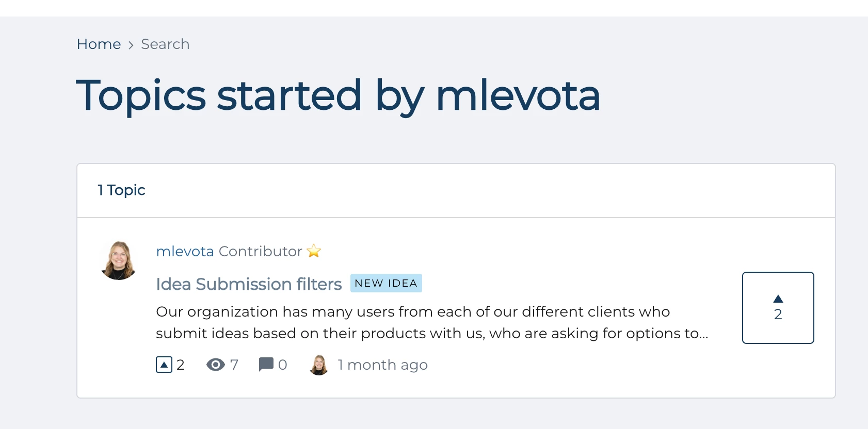Click the '1 Topic' count header
Screen dimensions: 868x429
pyautogui.click(x=122, y=190)
